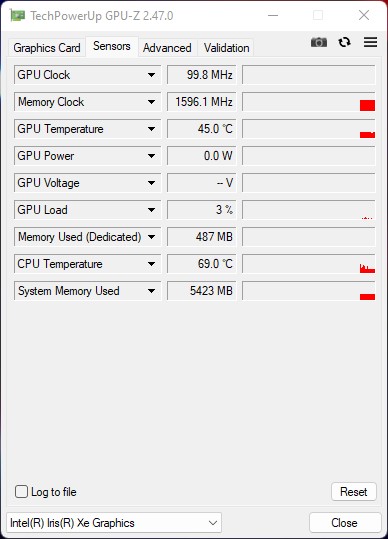Screen dimensions: 388x539
Task: Open the GPU Power dropdown arrow
Action: click(x=151, y=156)
